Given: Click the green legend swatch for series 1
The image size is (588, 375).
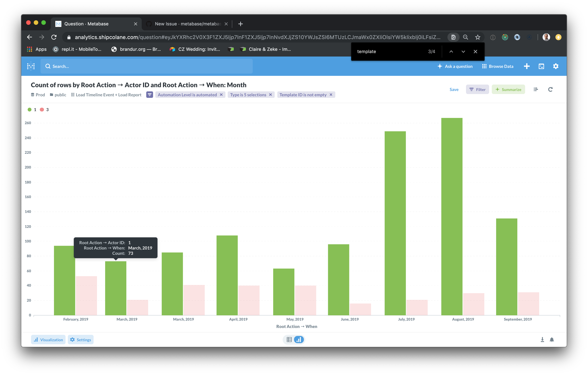Looking at the screenshot, I should pyautogui.click(x=30, y=110).
